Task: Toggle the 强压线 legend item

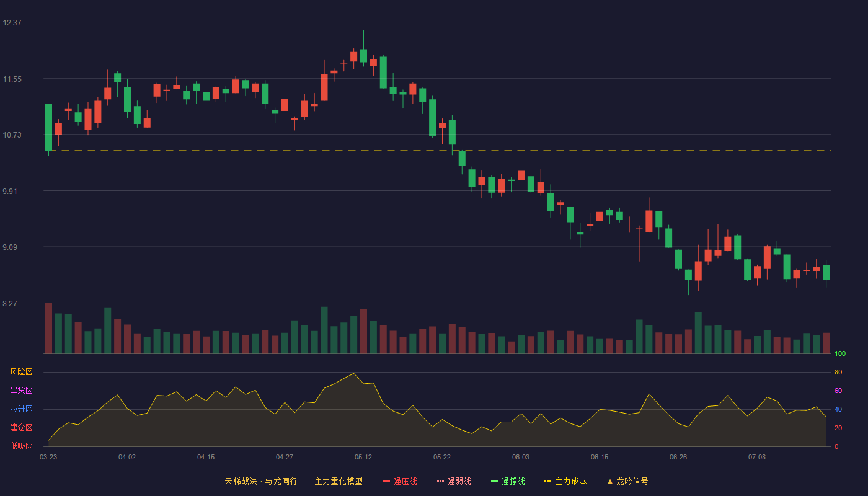Action: [400, 481]
